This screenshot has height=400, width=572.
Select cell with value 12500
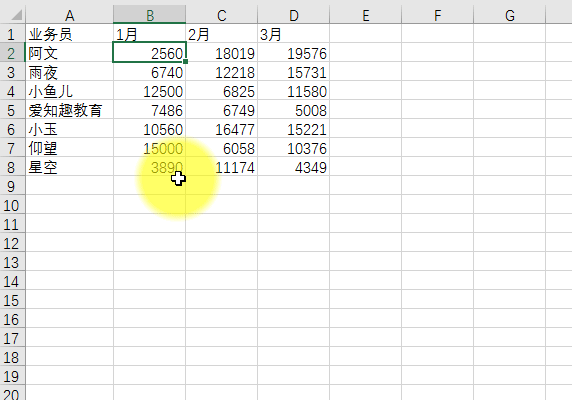(150, 92)
